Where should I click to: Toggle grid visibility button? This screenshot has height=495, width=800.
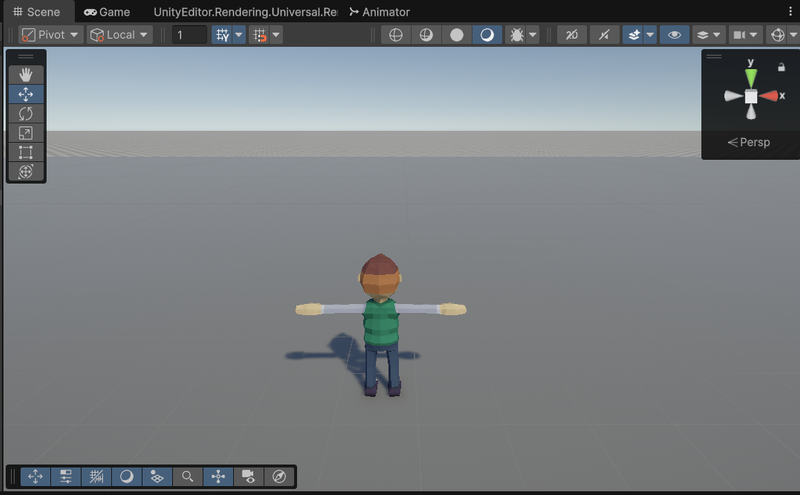(x=222, y=35)
